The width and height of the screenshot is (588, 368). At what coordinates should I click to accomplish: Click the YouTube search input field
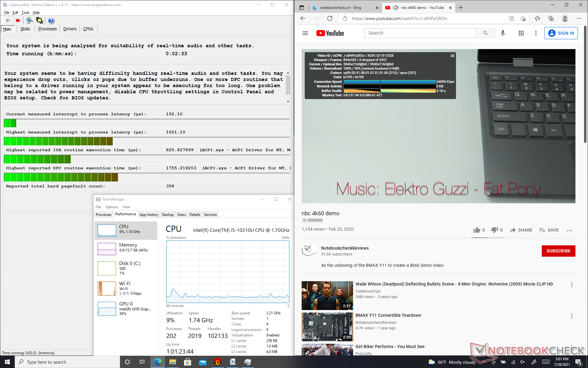[420, 33]
